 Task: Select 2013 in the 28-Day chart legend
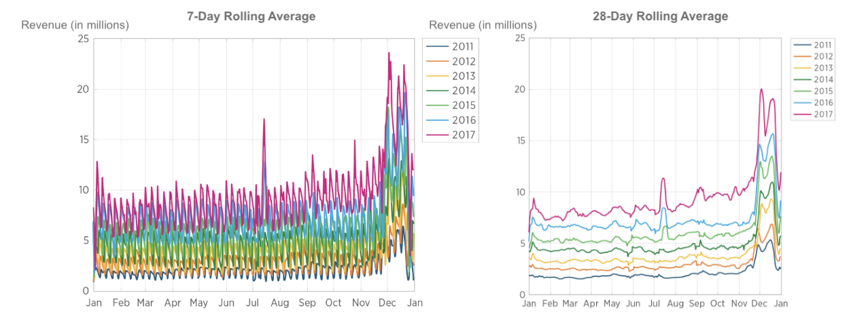point(814,68)
